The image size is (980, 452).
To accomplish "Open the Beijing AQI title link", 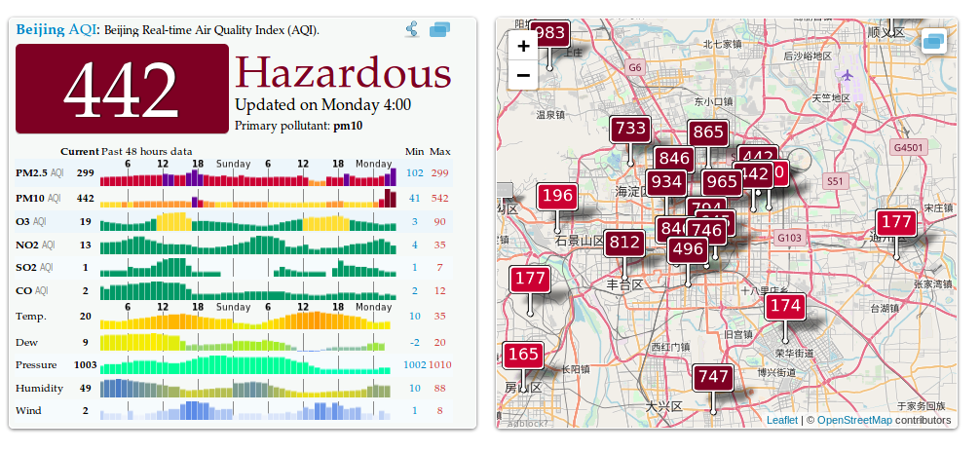I will [57, 29].
